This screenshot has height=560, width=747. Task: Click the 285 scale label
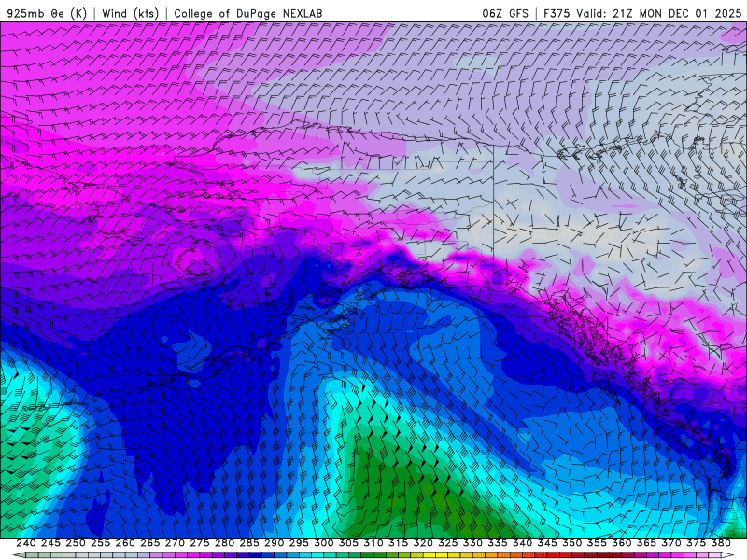(x=249, y=543)
